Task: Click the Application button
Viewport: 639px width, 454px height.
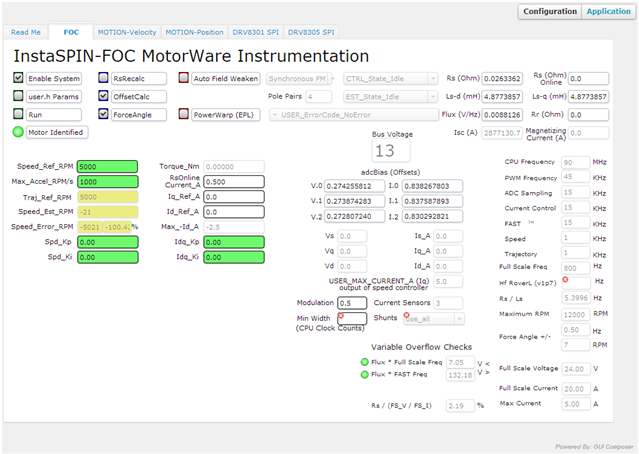Action: pos(608,11)
